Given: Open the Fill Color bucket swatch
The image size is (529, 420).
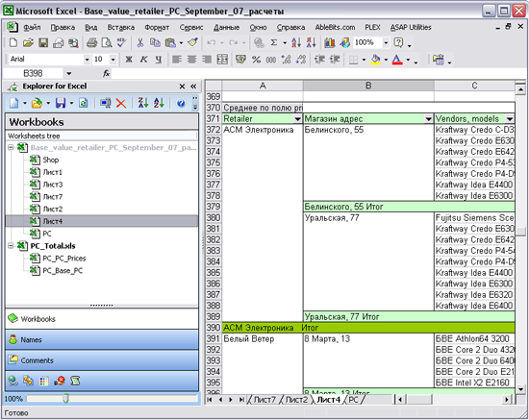Looking at the screenshot, I should (x=375, y=60).
